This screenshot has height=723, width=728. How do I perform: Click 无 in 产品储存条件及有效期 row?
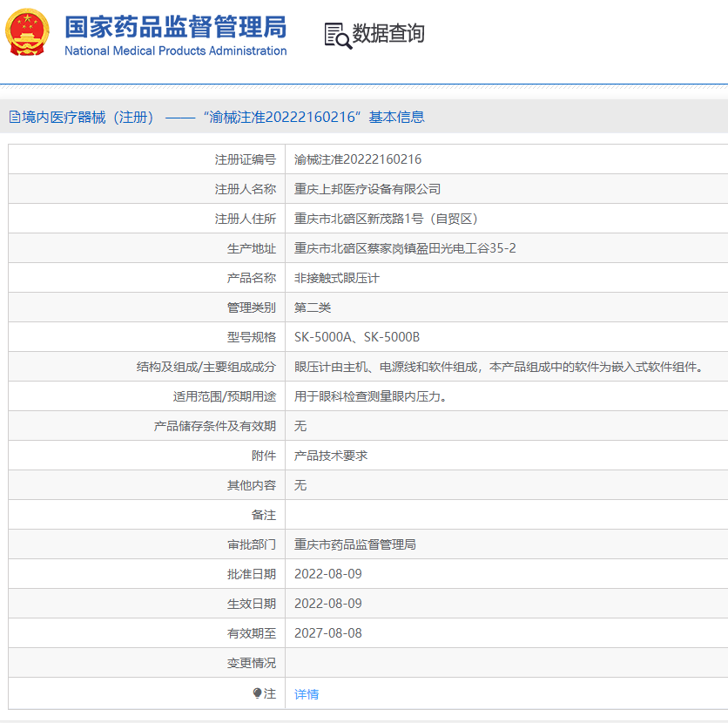(x=300, y=426)
